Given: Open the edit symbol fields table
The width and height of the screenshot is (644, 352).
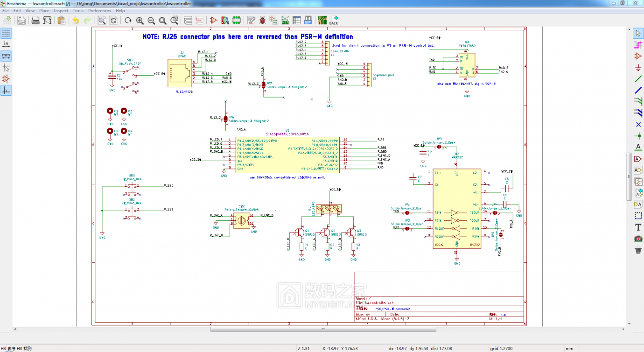Looking at the screenshot, I should click(297, 20).
